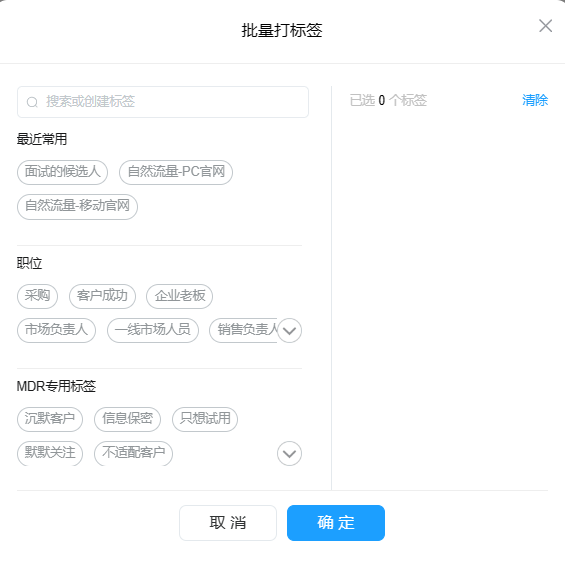Click the magnifier icon in the search box

pos(32,102)
